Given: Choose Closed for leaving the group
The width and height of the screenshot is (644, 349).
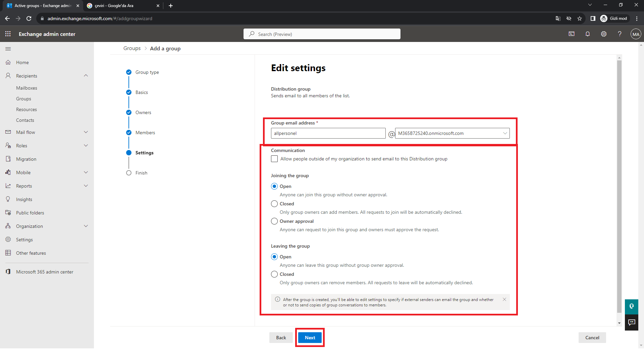Looking at the screenshot, I should 274,274.
